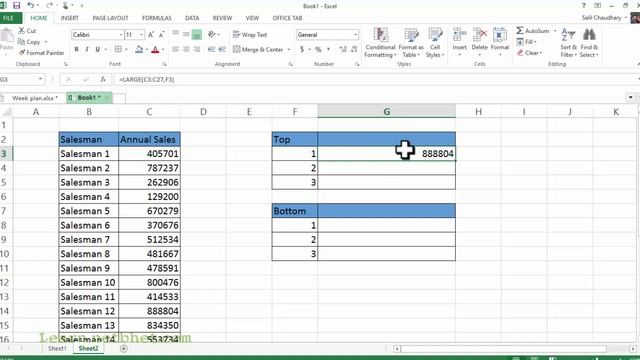The width and height of the screenshot is (640, 360).
Task: Toggle align text right
Action: [x=197, y=49]
